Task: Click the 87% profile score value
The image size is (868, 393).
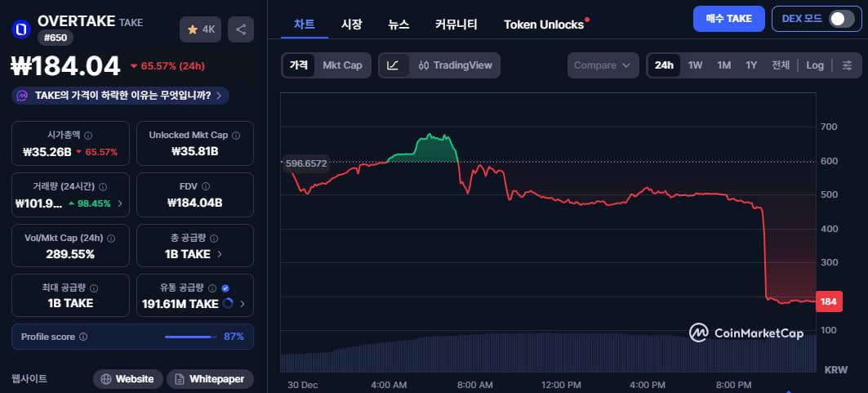Action: (234, 337)
